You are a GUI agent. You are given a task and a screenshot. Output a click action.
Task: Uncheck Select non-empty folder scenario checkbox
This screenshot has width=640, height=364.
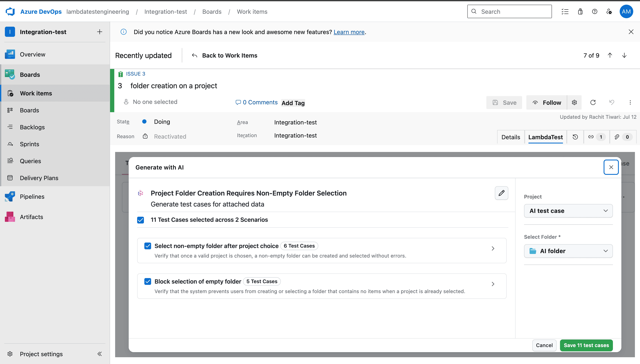pos(148,246)
